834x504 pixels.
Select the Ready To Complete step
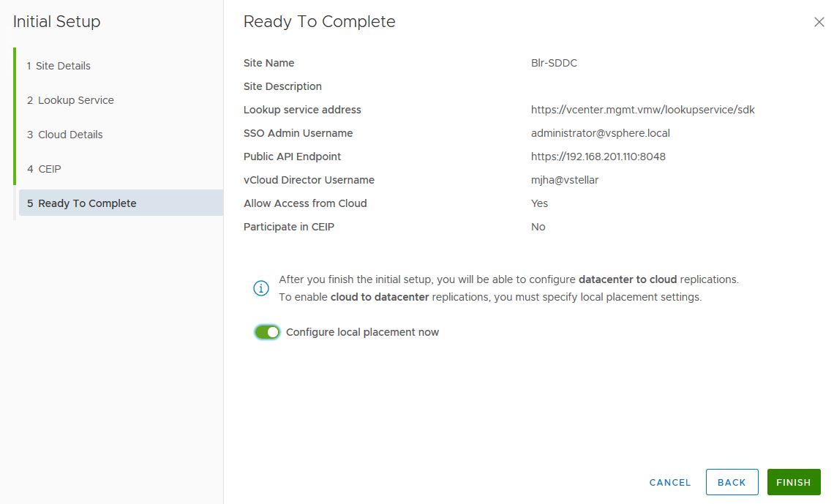coord(87,203)
